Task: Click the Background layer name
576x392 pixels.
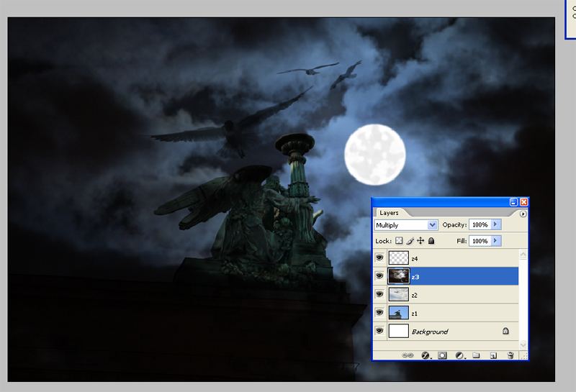Action: tap(430, 332)
